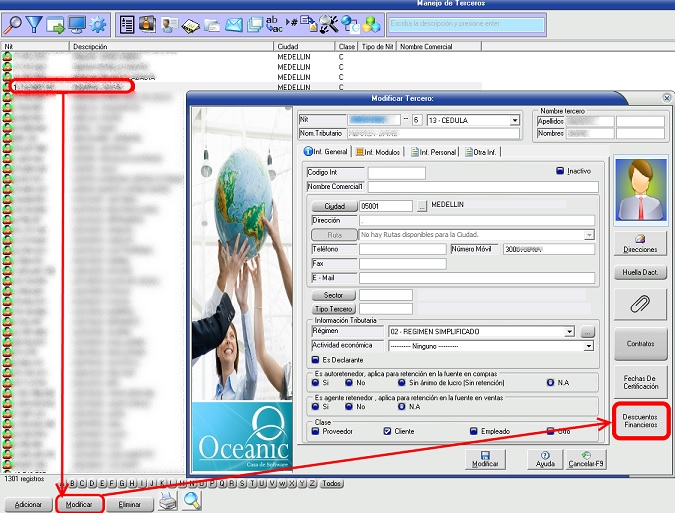The height and width of the screenshot is (513, 675).
Task: Check the Es Declarante option
Action: (x=316, y=360)
